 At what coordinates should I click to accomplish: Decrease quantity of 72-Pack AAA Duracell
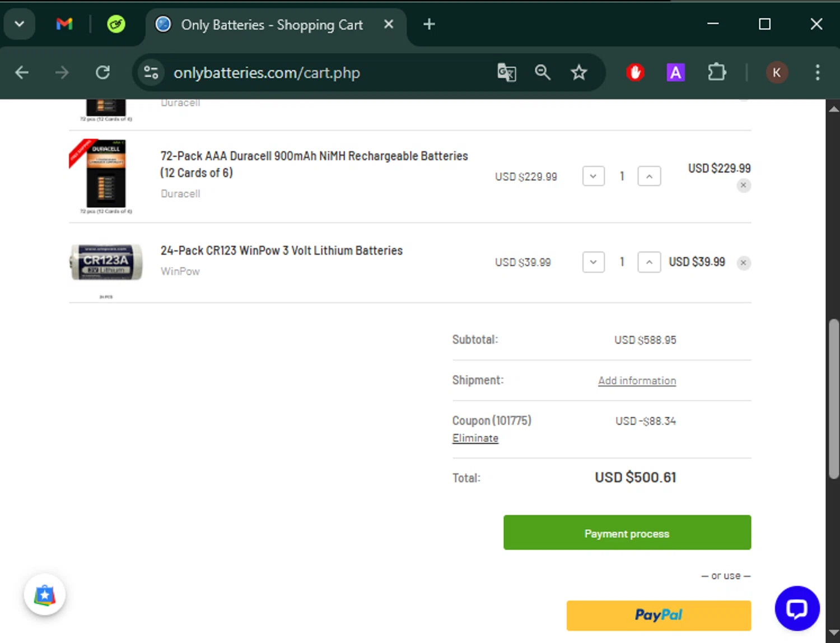click(x=593, y=176)
